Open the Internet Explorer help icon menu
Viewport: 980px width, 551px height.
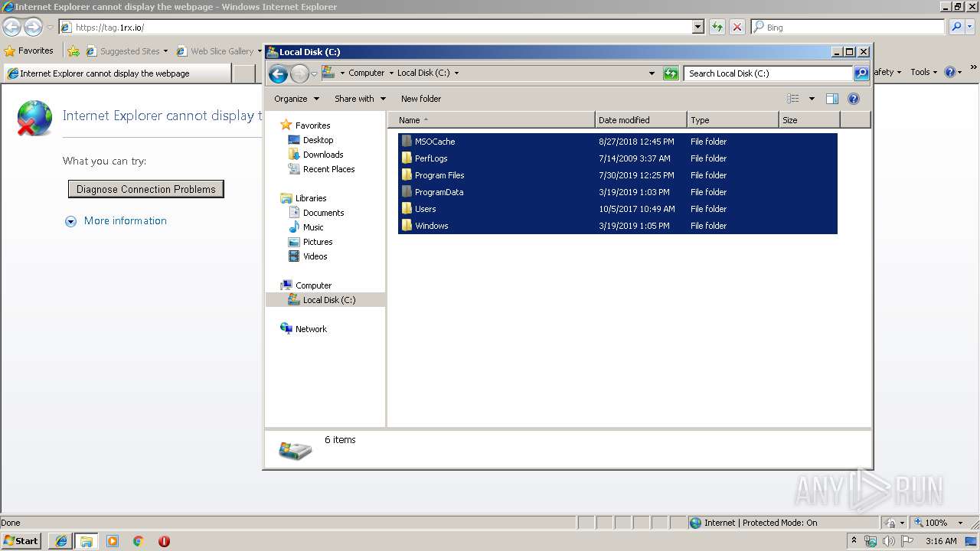click(953, 72)
